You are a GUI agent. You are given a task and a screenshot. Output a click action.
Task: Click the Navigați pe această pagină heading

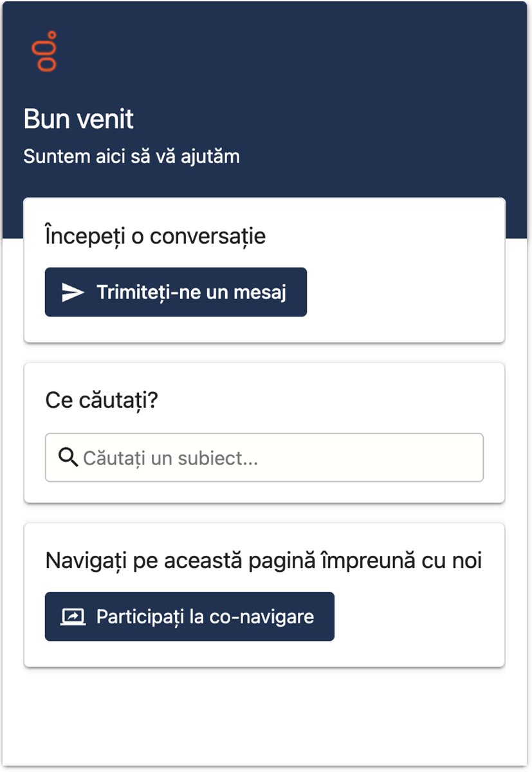tap(263, 561)
